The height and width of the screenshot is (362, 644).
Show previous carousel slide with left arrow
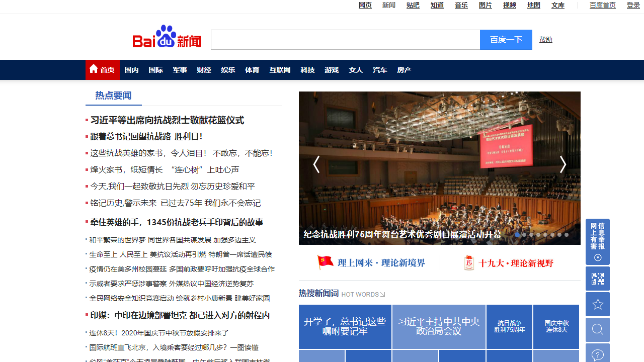[x=316, y=164]
